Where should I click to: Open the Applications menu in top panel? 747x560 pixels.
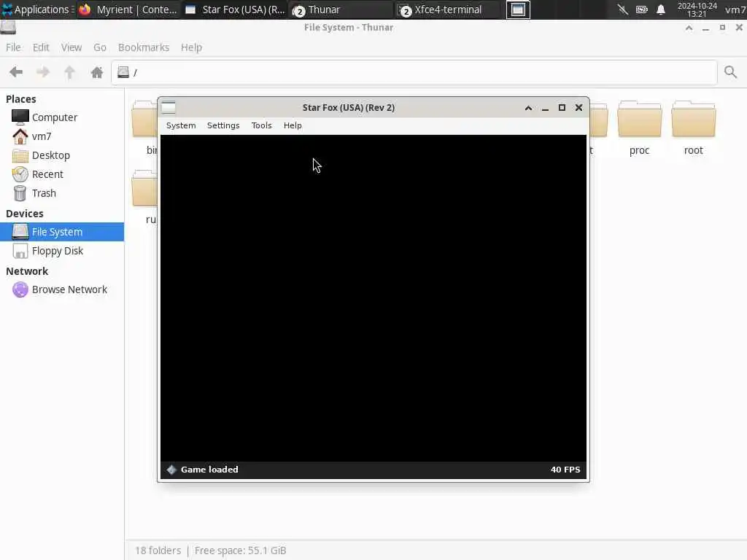[36, 9]
